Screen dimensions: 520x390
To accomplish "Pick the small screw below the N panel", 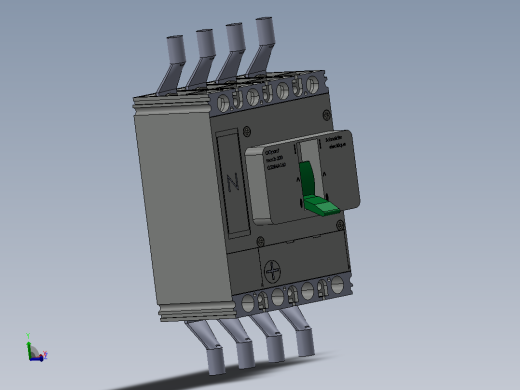I will pyautogui.click(x=261, y=241).
